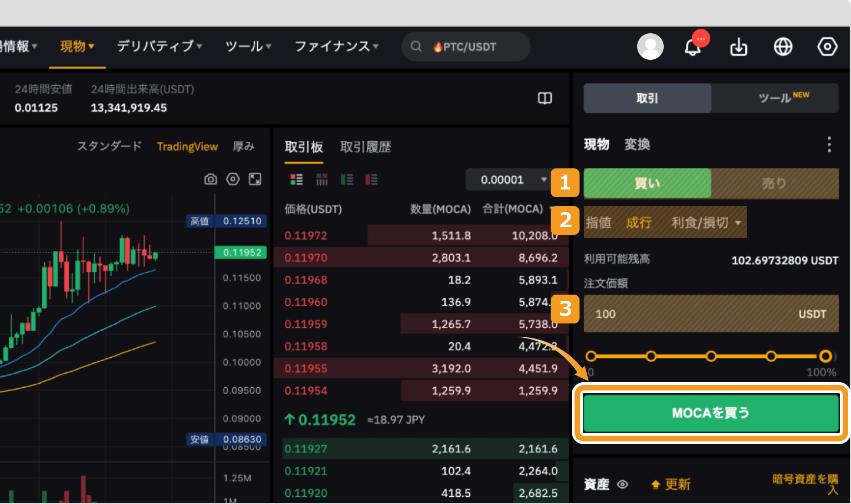This screenshot has height=504, width=851.
Task: Open chart settings icon
Action: tap(233, 179)
